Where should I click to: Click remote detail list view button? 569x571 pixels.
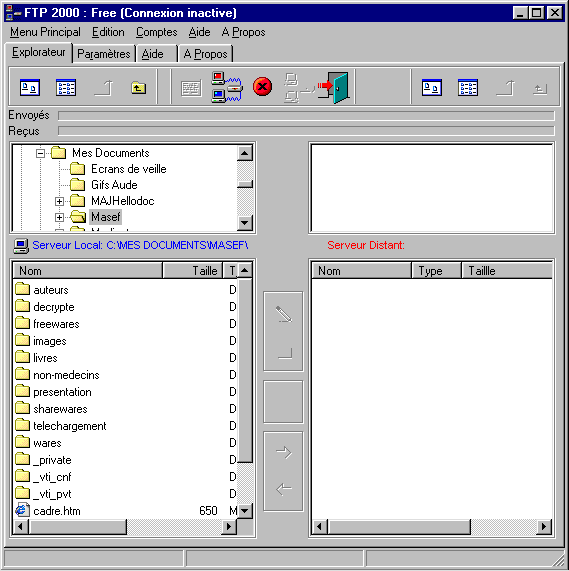pyautogui.click(x=468, y=88)
